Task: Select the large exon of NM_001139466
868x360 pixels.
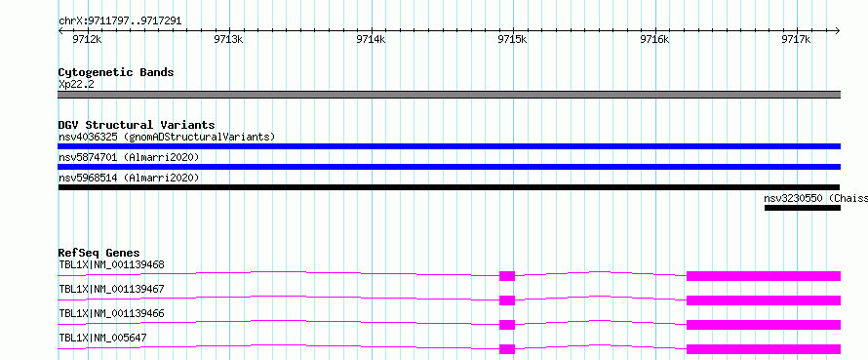Action: pyautogui.click(x=764, y=325)
